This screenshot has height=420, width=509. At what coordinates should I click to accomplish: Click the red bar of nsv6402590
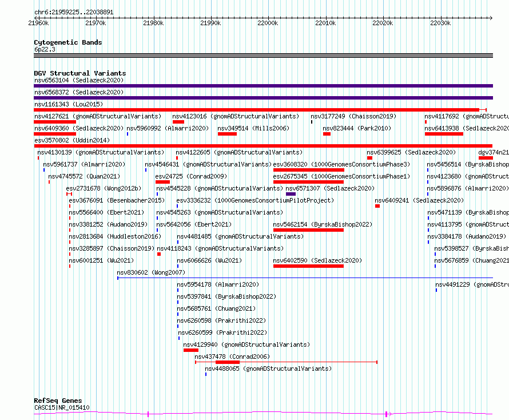tap(308, 266)
